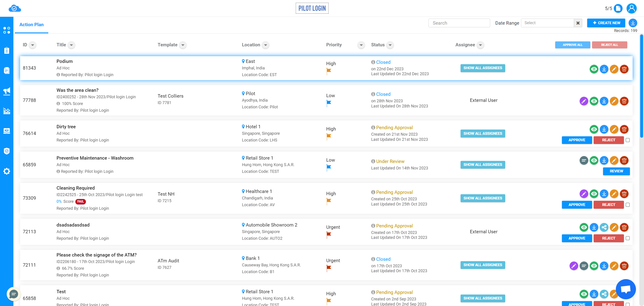Viewport: 644px width, 306px height.
Task: Click the cloud logo at top left
Action: coord(15,9)
